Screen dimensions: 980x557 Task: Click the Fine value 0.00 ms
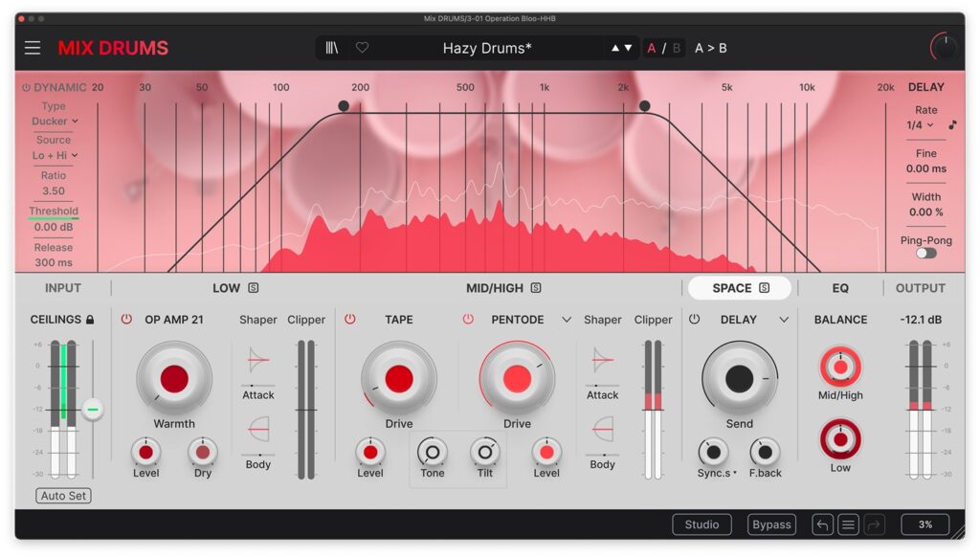click(926, 168)
